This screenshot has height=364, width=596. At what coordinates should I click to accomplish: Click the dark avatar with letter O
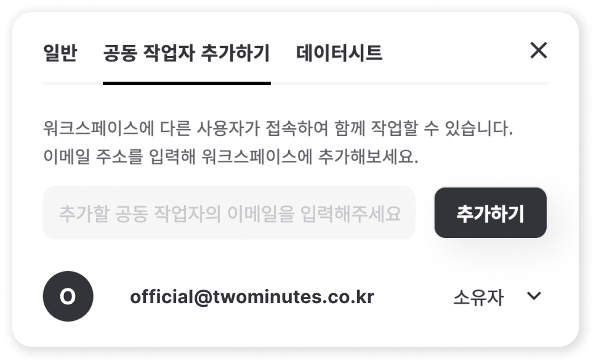[x=68, y=296]
